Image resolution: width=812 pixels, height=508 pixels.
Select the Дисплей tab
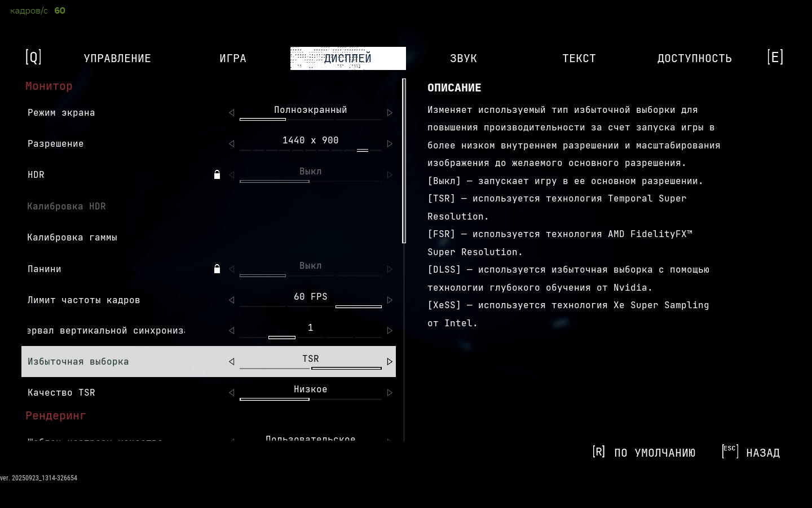click(348, 58)
